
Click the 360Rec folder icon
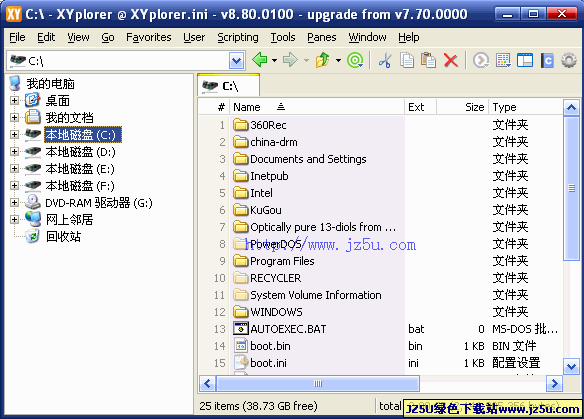(241, 125)
